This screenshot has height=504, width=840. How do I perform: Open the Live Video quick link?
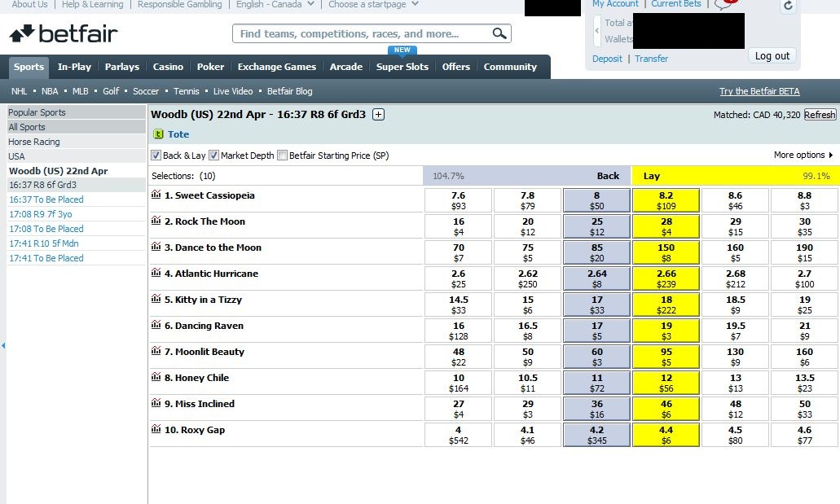[x=233, y=91]
